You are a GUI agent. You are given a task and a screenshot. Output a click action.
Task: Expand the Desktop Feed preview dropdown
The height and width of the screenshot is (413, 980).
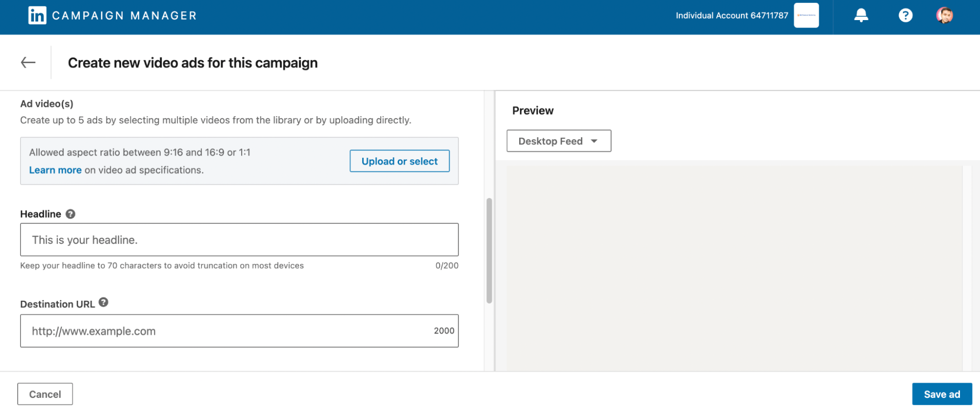click(x=558, y=141)
